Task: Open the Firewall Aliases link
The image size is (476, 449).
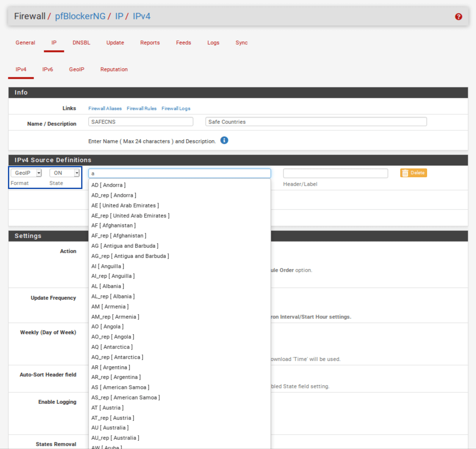Action: coord(105,108)
